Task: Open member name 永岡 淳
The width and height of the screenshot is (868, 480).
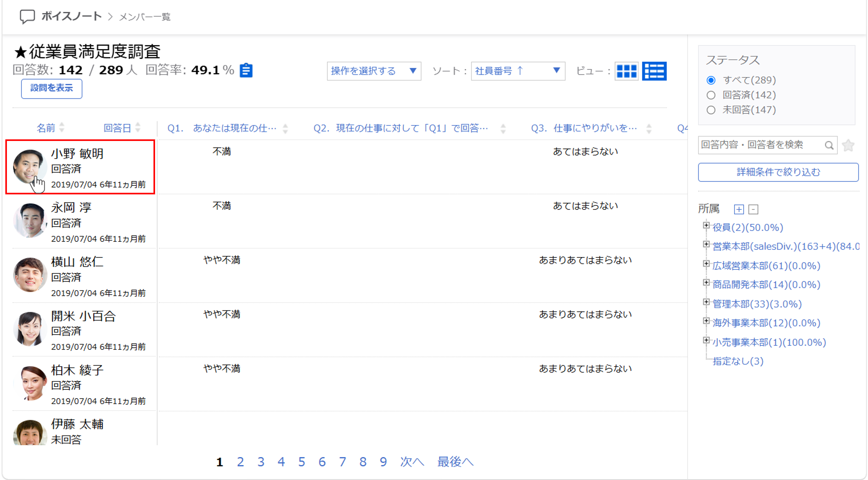Action: point(71,207)
